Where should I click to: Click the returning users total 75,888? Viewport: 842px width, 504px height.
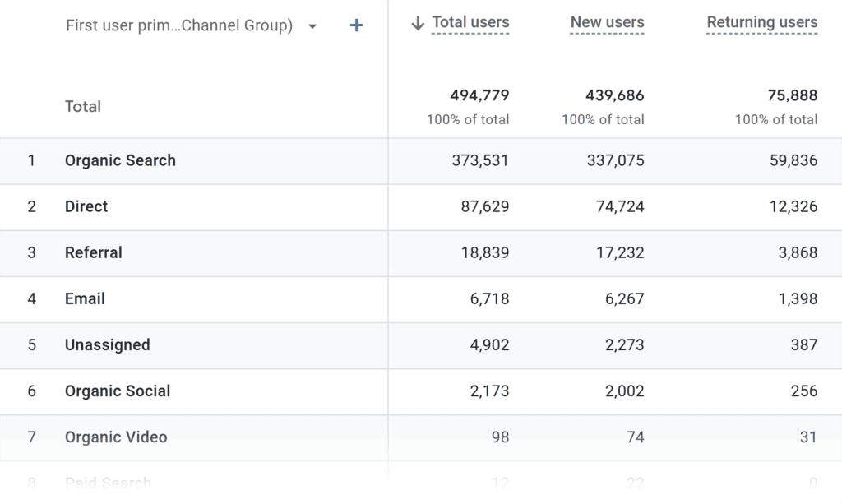point(792,96)
